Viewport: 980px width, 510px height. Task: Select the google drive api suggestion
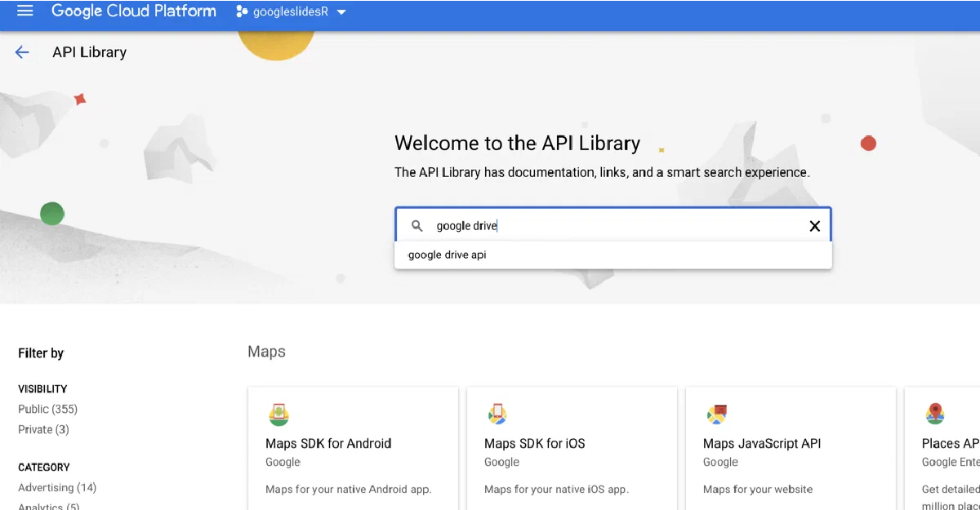(612, 255)
